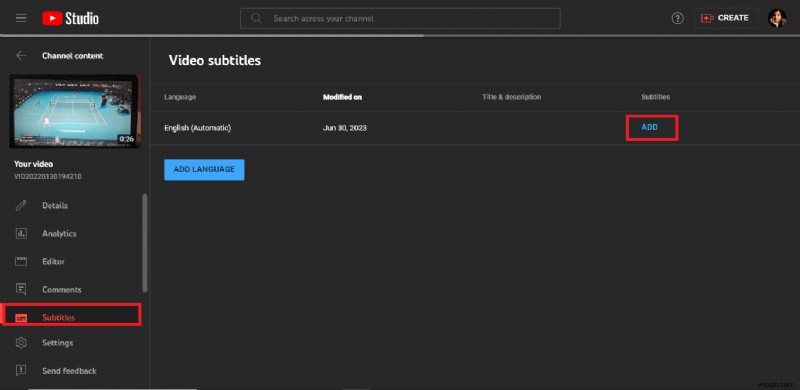Click the Video subtitles heading
This screenshot has width=800, height=390.
pos(215,61)
